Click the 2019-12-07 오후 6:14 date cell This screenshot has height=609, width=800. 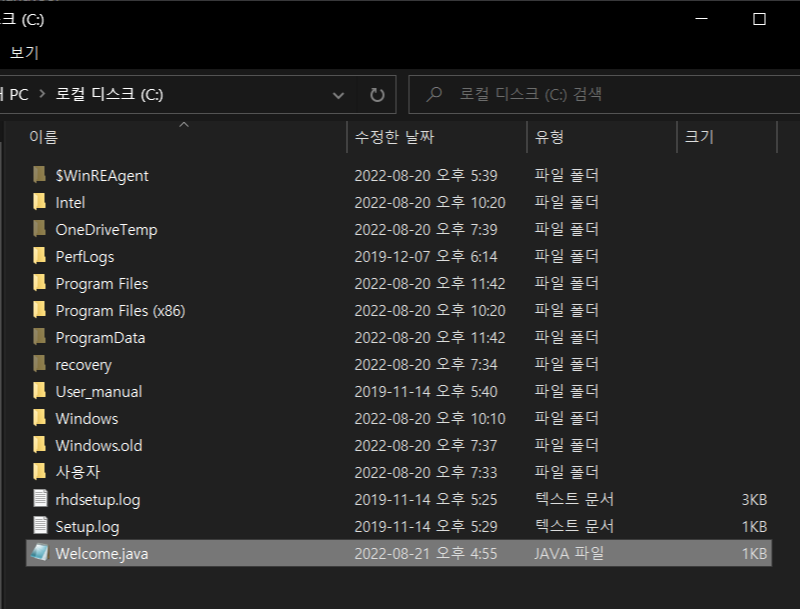426,256
